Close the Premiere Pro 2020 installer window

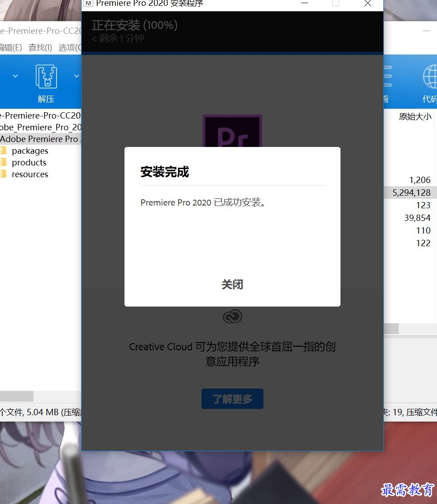[x=368, y=4]
